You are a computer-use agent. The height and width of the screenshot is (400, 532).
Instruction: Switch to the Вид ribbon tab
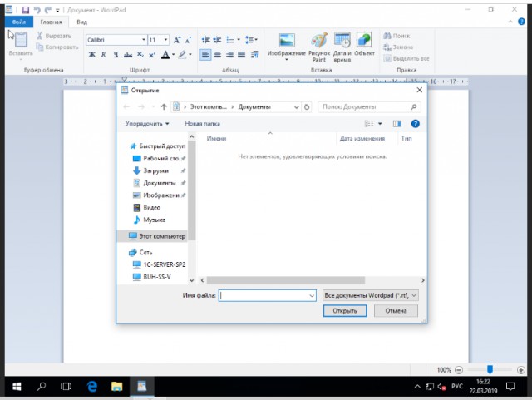click(81, 22)
